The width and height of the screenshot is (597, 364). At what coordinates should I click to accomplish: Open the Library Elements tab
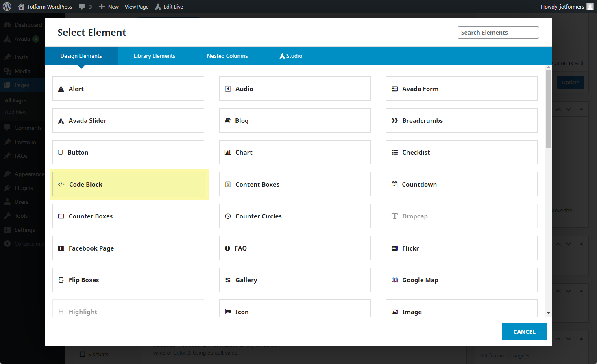(155, 56)
